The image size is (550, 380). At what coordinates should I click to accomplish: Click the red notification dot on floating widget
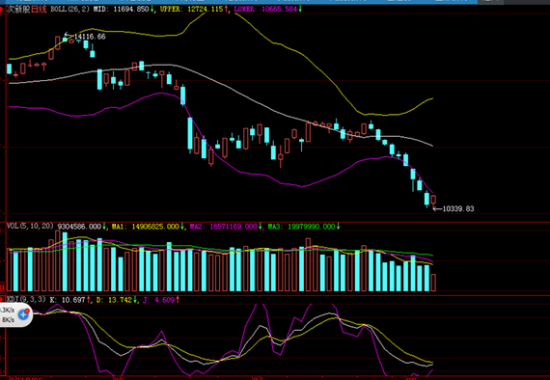click(27, 311)
